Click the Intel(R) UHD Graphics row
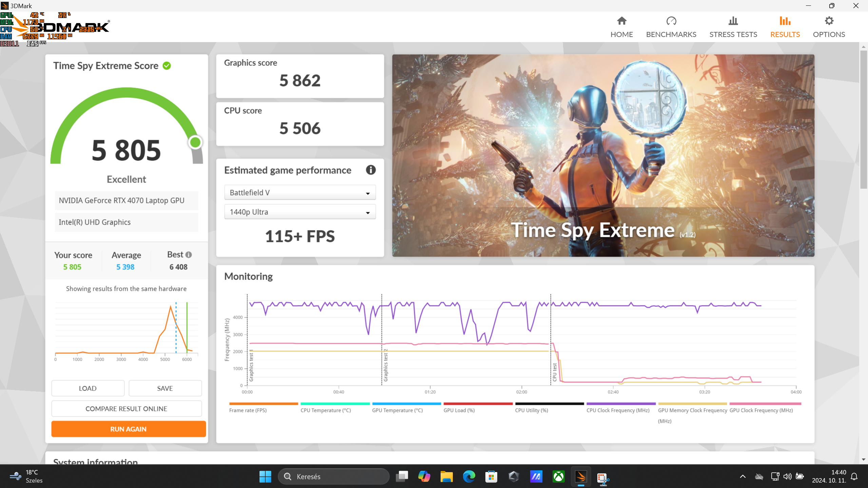 tap(126, 222)
